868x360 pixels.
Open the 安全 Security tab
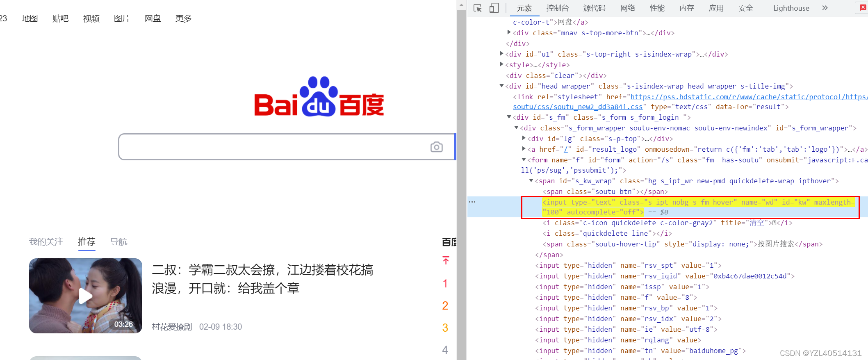746,8
